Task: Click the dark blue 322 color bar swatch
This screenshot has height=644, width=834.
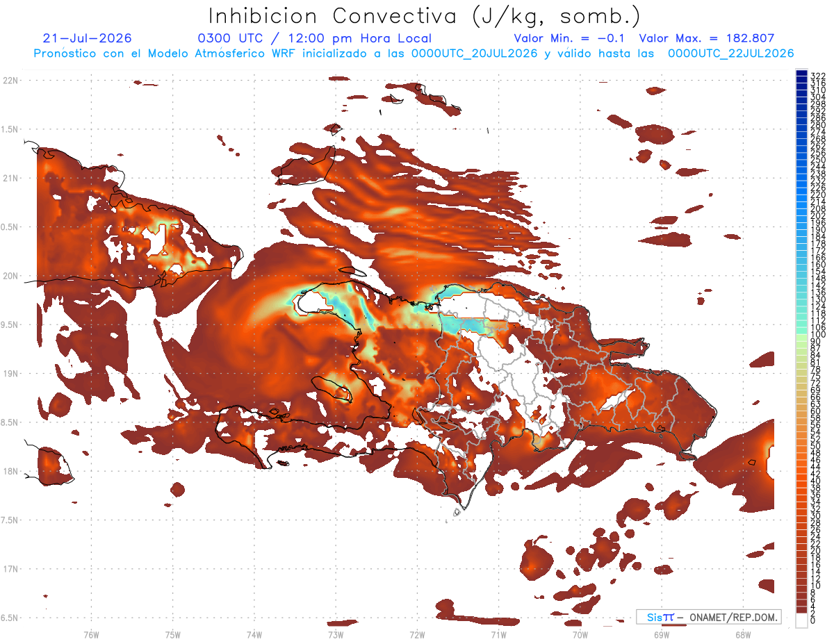Action: [x=801, y=73]
